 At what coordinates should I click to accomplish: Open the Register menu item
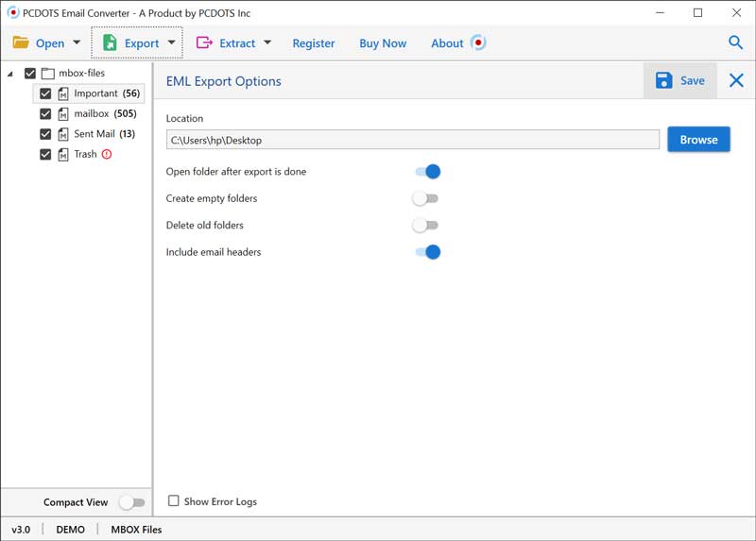click(x=314, y=43)
